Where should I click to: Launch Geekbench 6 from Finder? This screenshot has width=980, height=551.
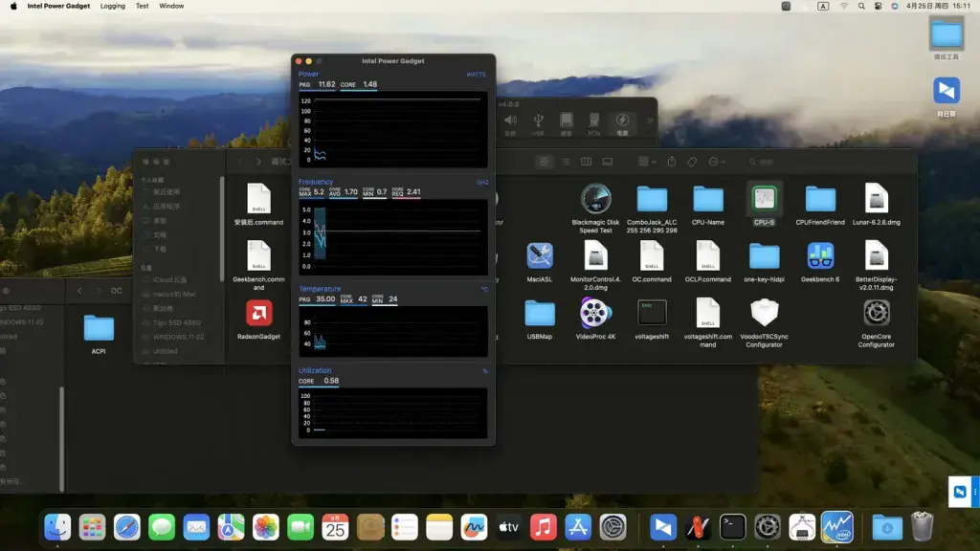click(x=820, y=256)
